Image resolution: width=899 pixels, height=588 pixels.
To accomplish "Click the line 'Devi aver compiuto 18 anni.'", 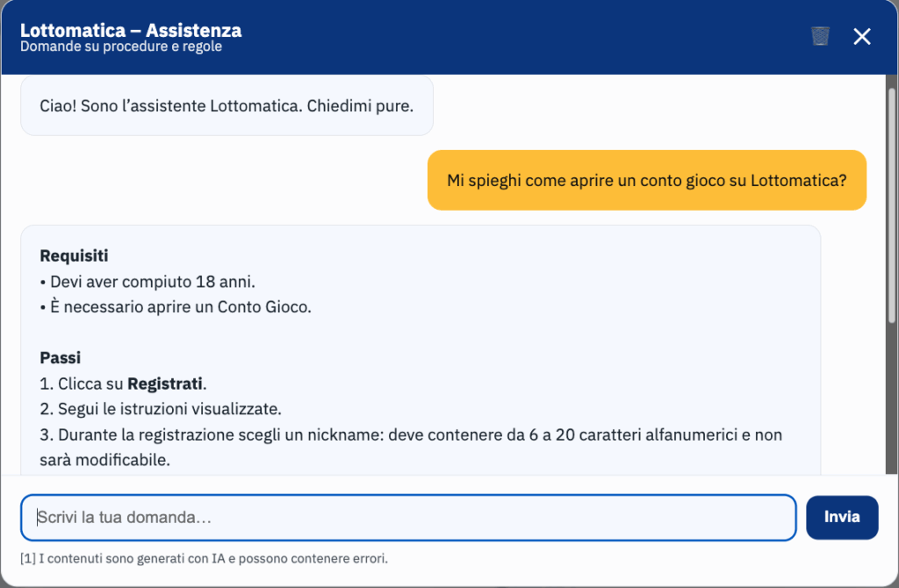I will click(x=147, y=282).
